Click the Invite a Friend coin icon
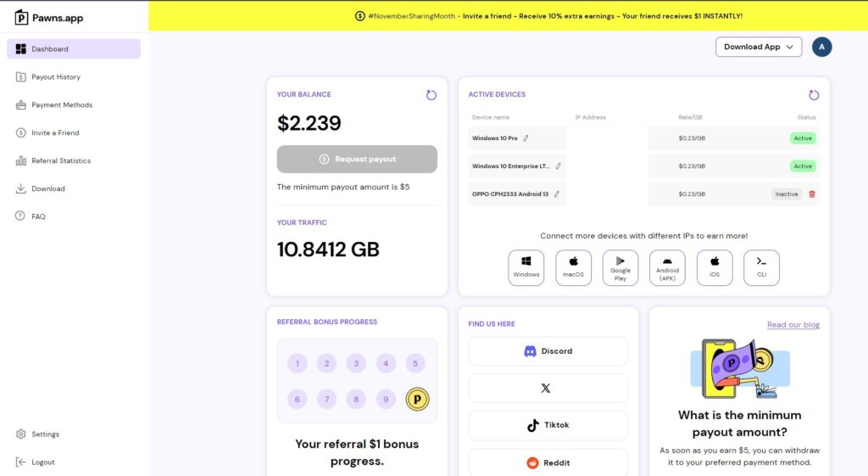This screenshot has width=868, height=476. (x=20, y=133)
